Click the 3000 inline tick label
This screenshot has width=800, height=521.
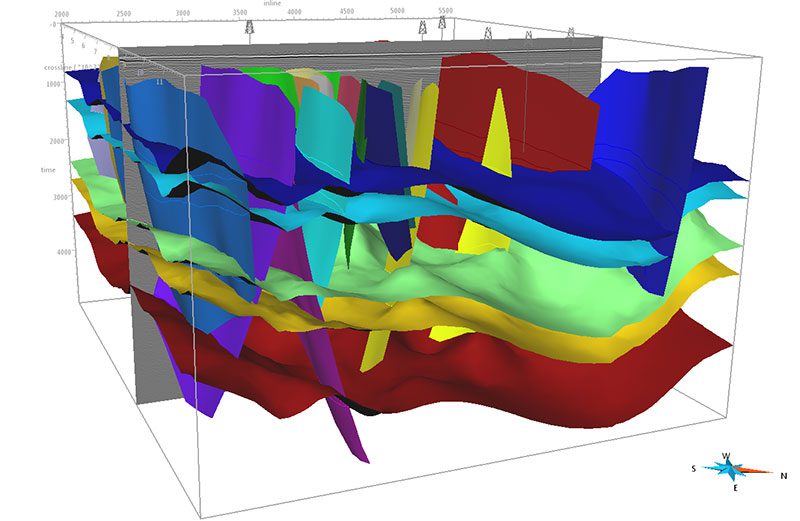(x=182, y=12)
